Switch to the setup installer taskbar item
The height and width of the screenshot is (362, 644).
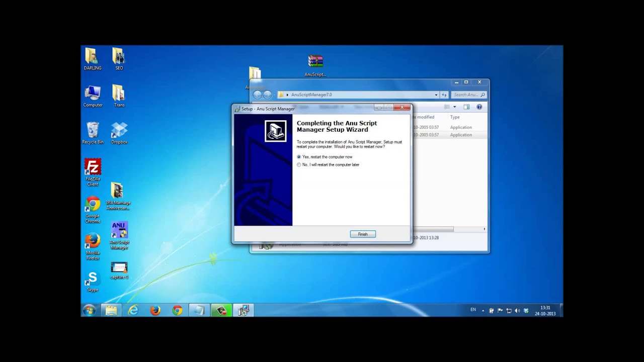[244, 310]
